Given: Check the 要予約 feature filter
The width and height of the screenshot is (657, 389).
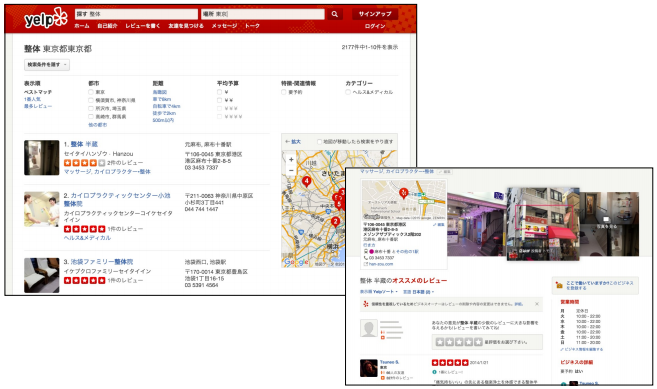Looking at the screenshot, I should point(284,92).
